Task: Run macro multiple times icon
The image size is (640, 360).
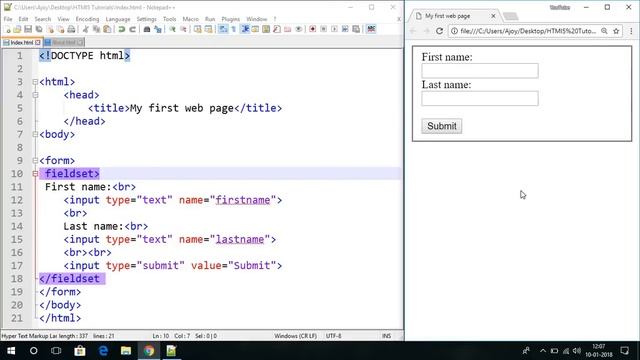Action: (345, 29)
